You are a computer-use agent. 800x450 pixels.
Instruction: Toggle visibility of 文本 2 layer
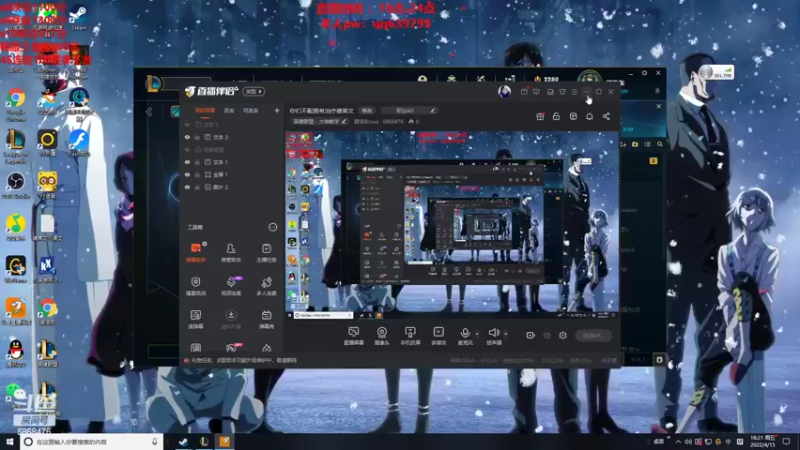pos(187,137)
